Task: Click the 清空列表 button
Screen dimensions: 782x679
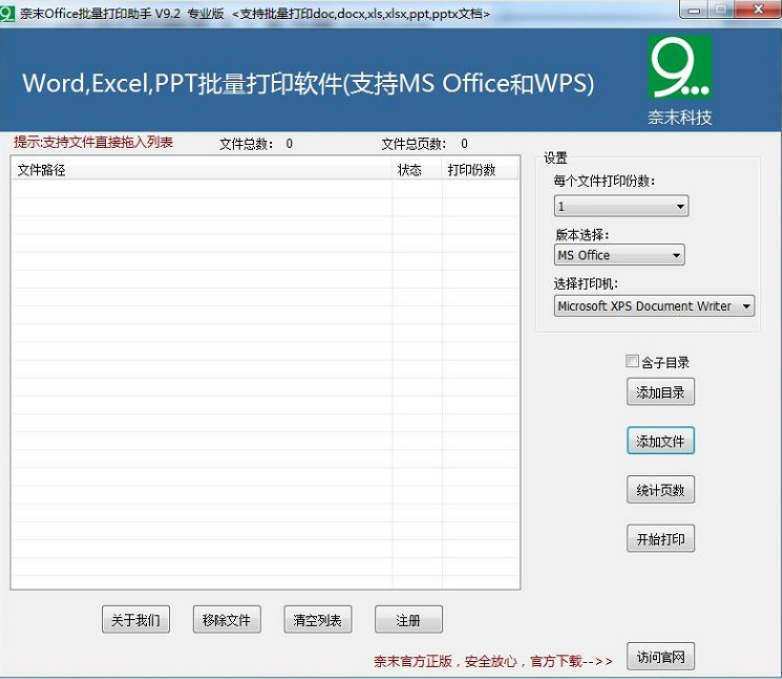Action: coord(318,620)
